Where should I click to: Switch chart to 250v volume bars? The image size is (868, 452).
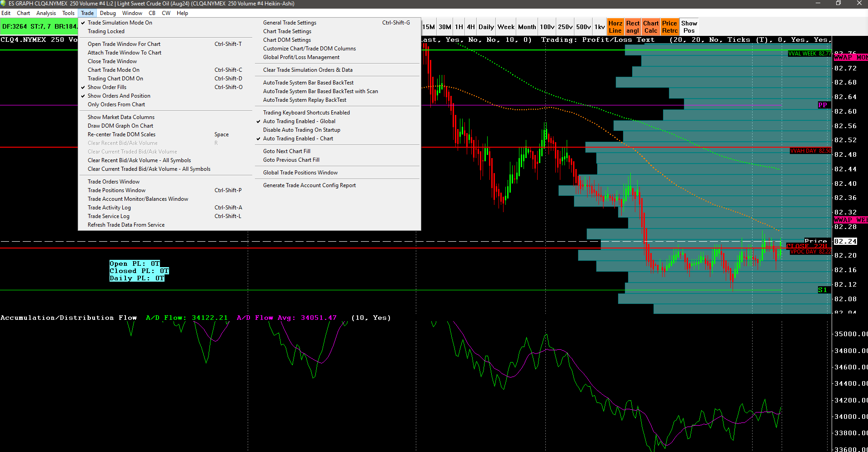click(x=565, y=27)
